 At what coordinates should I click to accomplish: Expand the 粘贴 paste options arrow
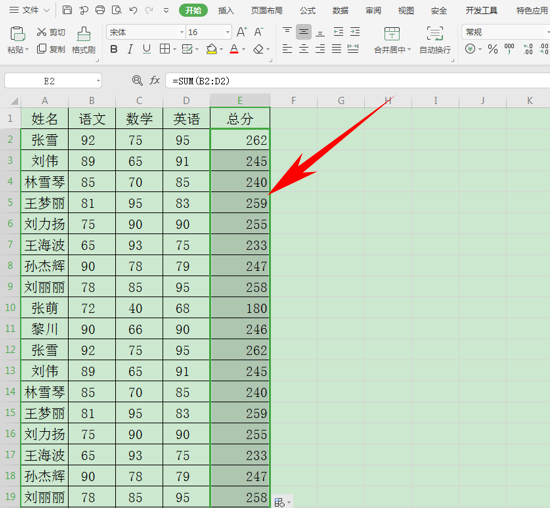click(27, 50)
